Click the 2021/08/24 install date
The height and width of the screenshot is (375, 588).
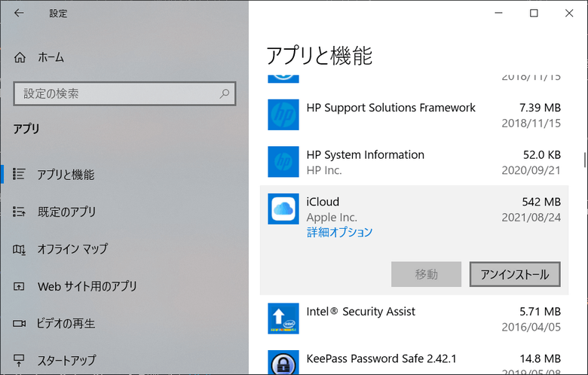click(x=531, y=218)
